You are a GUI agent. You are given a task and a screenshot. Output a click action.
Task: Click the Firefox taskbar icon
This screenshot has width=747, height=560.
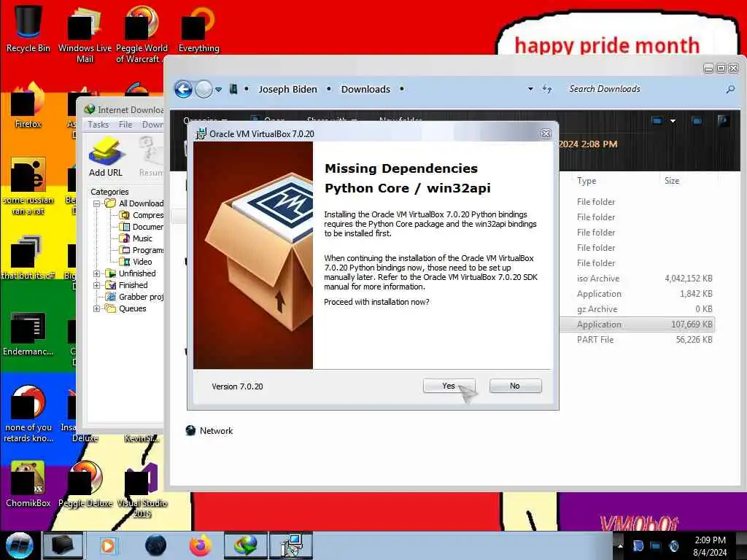coord(201,545)
